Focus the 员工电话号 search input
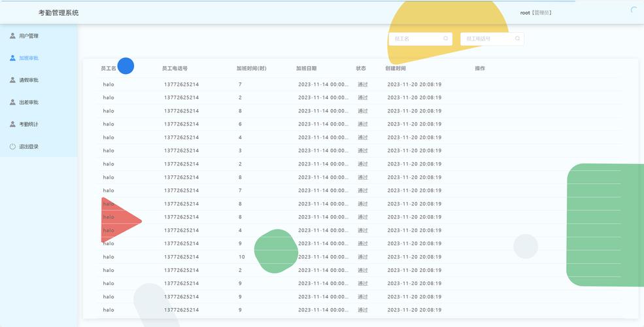The image size is (644, 327). pyautogui.click(x=487, y=39)
